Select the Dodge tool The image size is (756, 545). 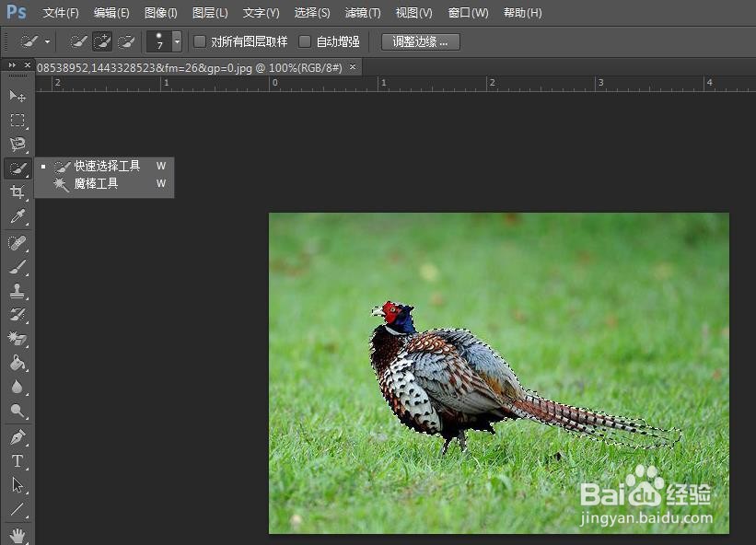point(17,411)
